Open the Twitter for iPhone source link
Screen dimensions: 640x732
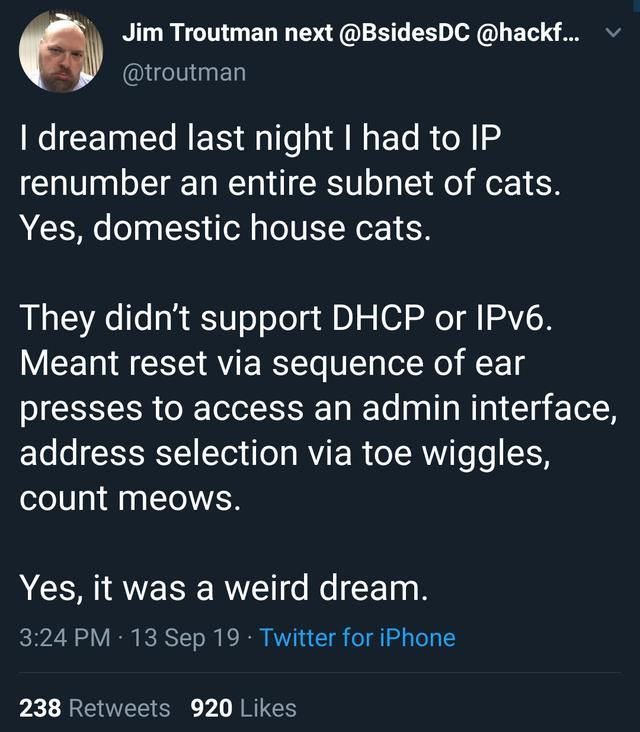tap(357, 638)
